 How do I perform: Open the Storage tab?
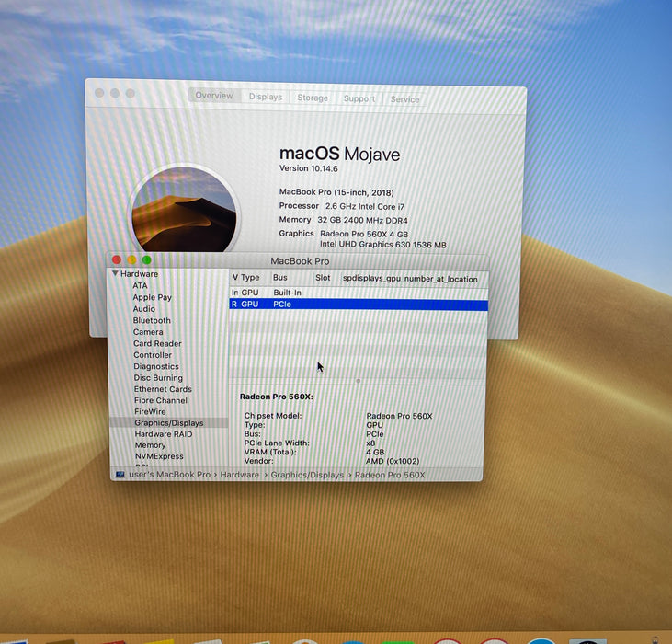313,98
